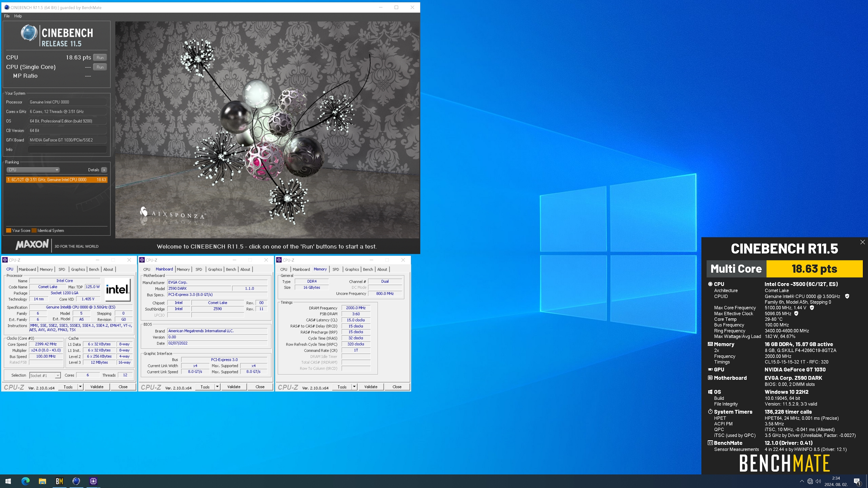Click the Memory CPU-Z window title icon
Viewport: 868px width, 488px height.
click(x=279, y=260)
